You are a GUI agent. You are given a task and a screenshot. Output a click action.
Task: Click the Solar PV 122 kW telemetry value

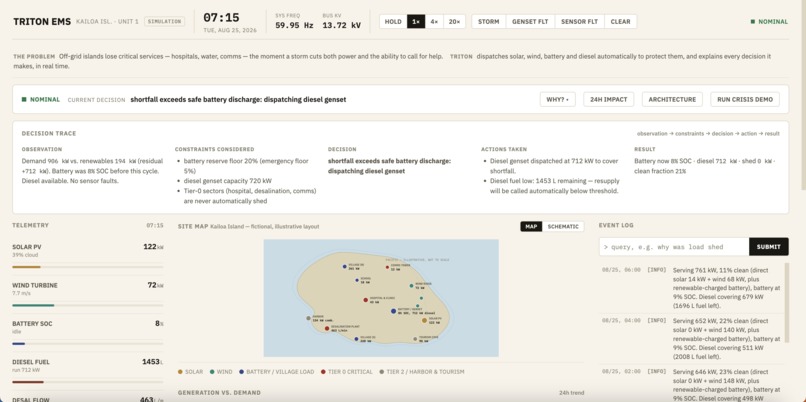153,247
